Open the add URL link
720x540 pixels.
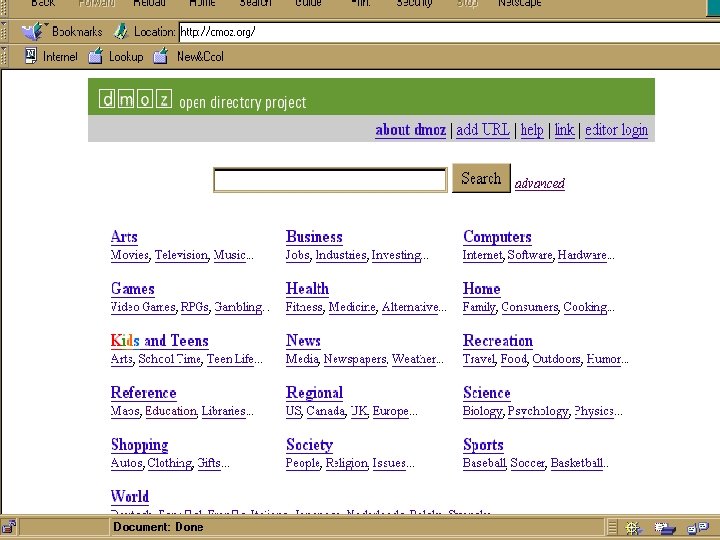point(483,130)
